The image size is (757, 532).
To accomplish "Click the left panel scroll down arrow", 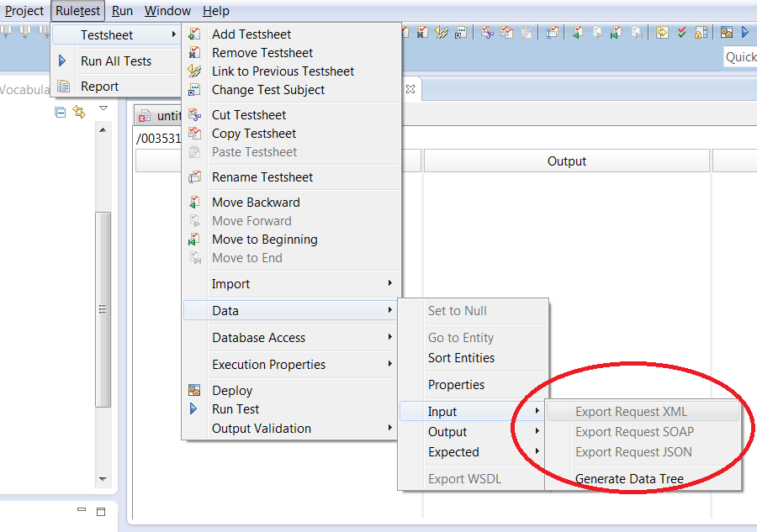I will click(x=103, y=479).
